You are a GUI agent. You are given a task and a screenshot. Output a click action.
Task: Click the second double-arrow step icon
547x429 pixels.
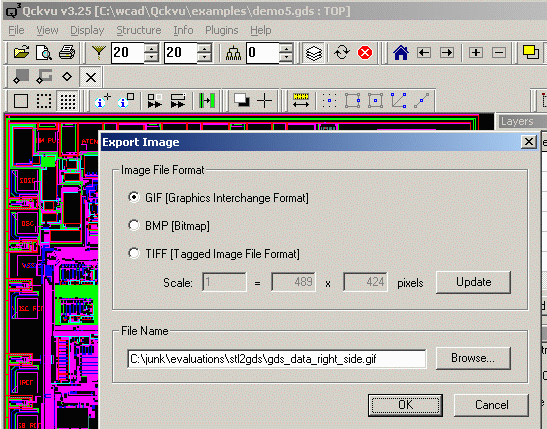point(178,101)
